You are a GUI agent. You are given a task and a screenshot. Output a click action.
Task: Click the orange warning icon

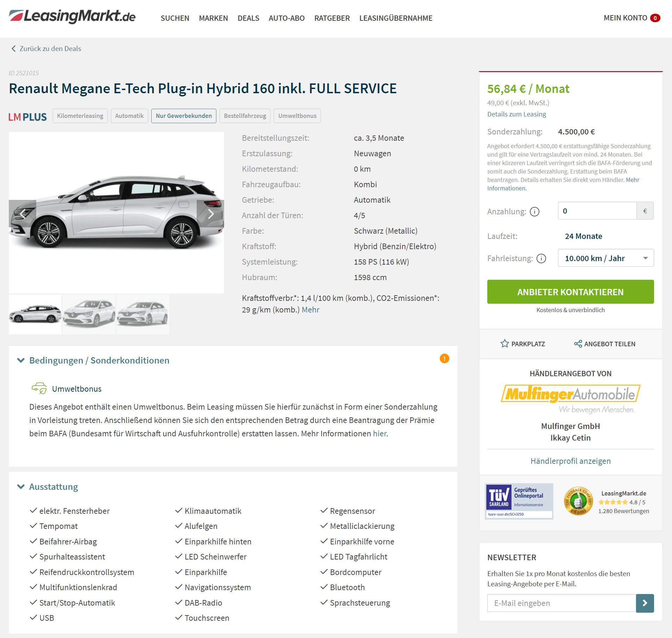point(444,358)
